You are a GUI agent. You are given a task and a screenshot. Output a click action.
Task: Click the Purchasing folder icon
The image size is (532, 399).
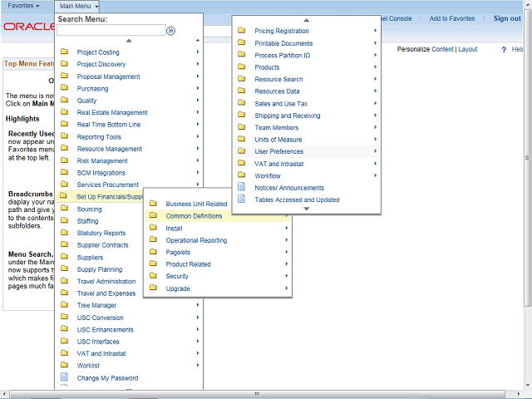point(64,87)
